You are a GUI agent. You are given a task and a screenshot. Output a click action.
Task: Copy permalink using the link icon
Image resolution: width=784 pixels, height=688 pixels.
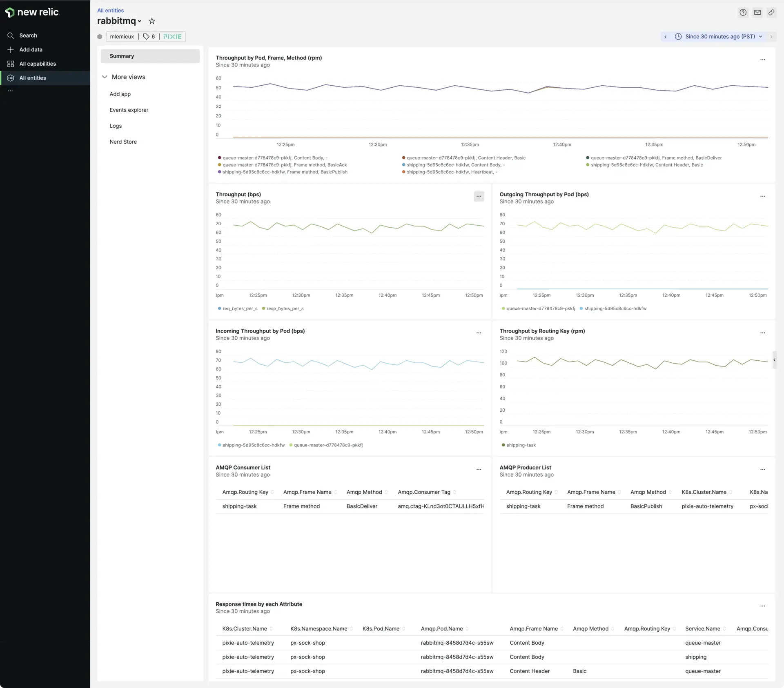[771, 13]
